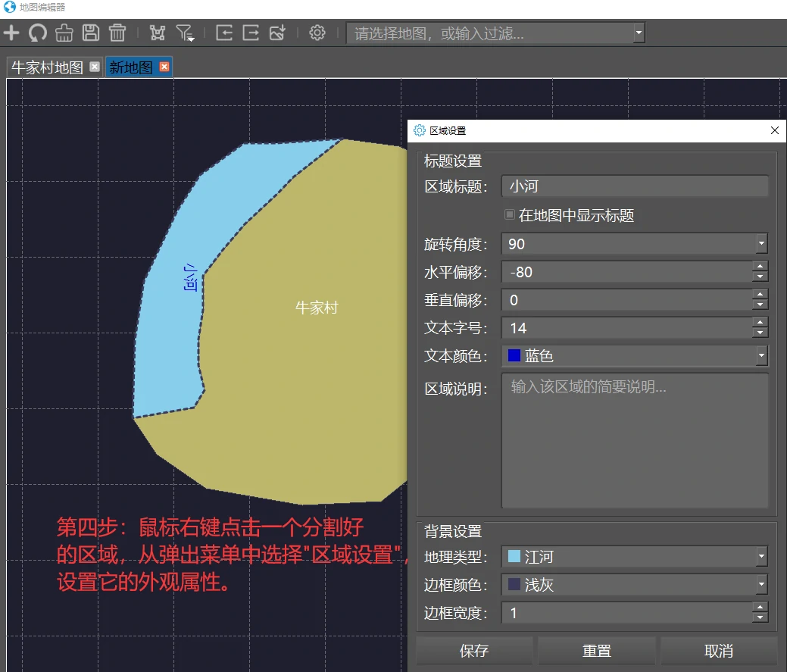Click the gear icon in 区域设置 title
The width and height of the screenshot is (787, 672).
click(419, 130)
